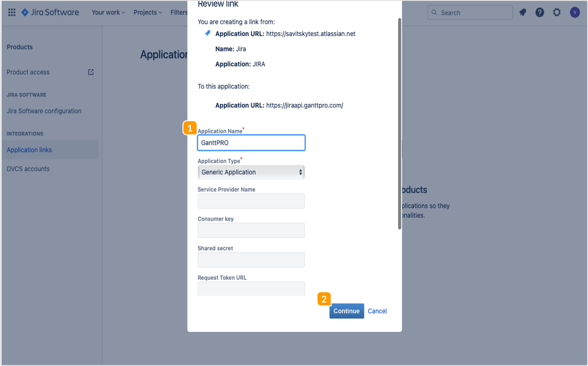Screen dimensions: 588x366
Task: Click the Jira icon beside the Application URL
Action: pyautogui.click(x=207, y=33)
